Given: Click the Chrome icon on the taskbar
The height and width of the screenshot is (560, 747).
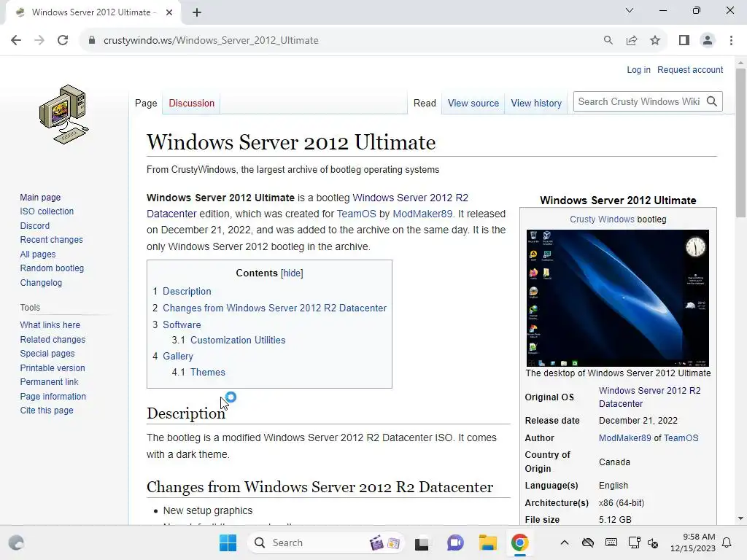Looking at the screenshot, I should tap(519, 542).
